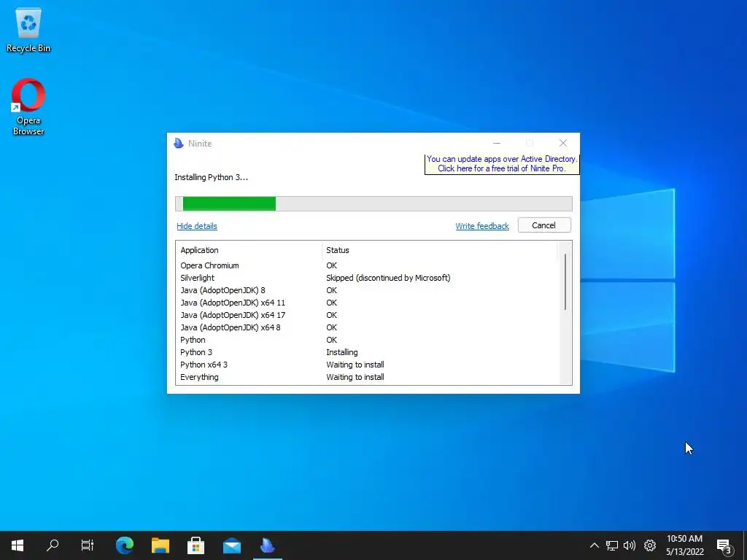The image size is (747, 560).
Task: Open the notification Action Center
Action: click(724, 545)
